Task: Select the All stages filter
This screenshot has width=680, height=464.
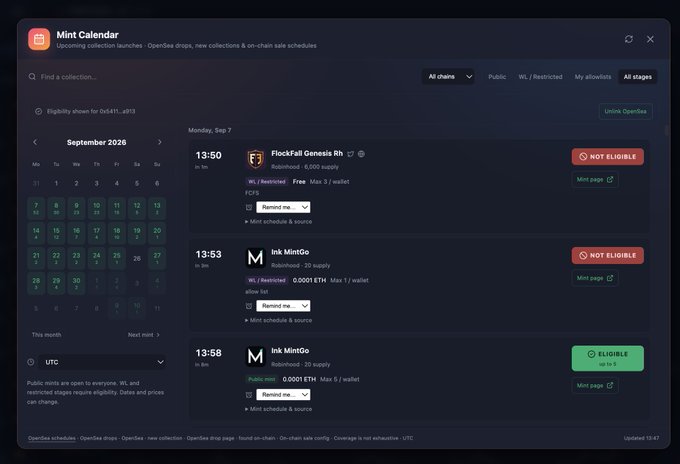Action: pyautogui.click(x=638, y=77)
